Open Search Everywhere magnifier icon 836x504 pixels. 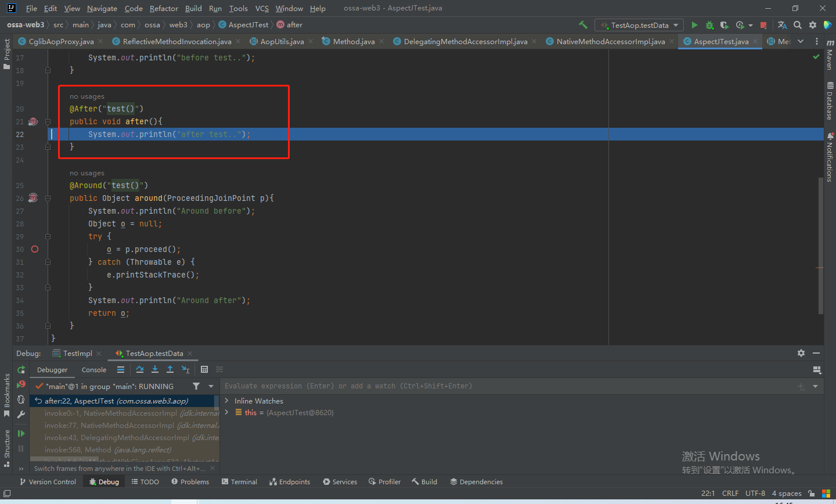coord(798,25)
